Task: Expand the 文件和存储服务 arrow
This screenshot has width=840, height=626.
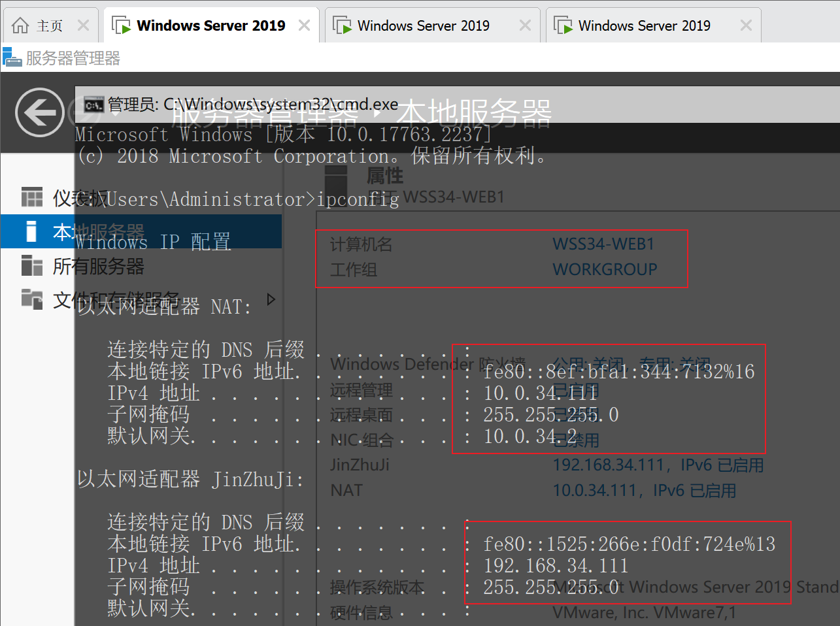Action: coord(271,299)
